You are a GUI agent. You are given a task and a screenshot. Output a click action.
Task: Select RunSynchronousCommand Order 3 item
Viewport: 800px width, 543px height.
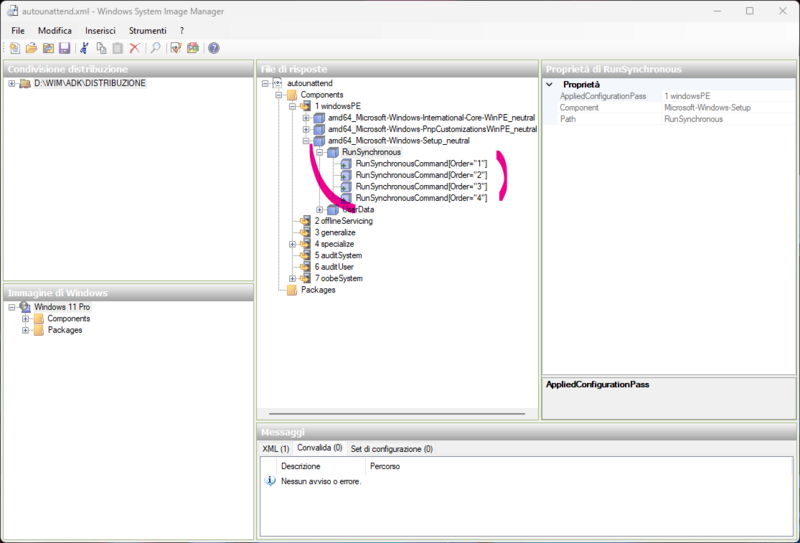[x=421, y=186]
